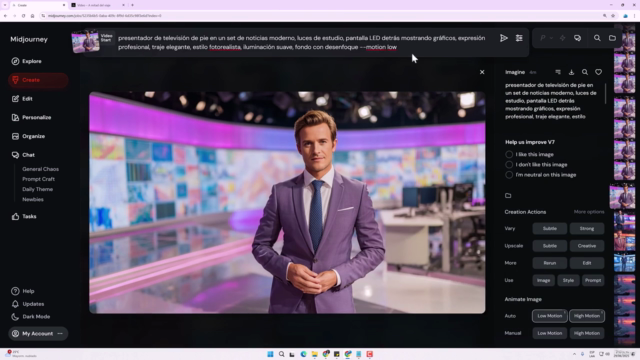Click inside the prompt text field
The height and width of the screenshot is (360, 640).
(302, 42)
